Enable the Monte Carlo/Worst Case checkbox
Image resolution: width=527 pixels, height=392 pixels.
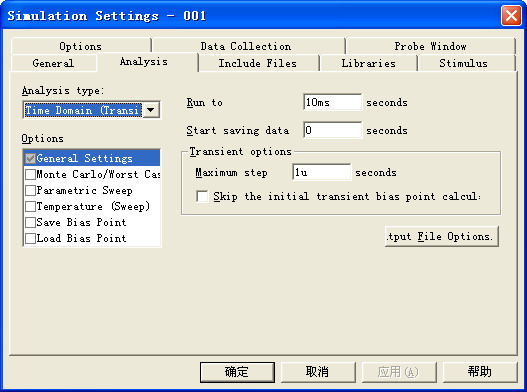click(31, 174)
